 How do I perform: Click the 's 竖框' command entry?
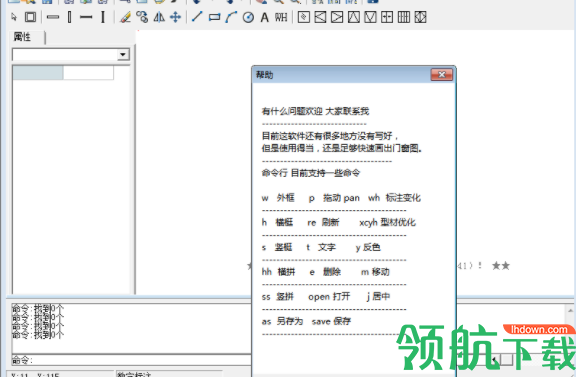(x=277, y=247)
